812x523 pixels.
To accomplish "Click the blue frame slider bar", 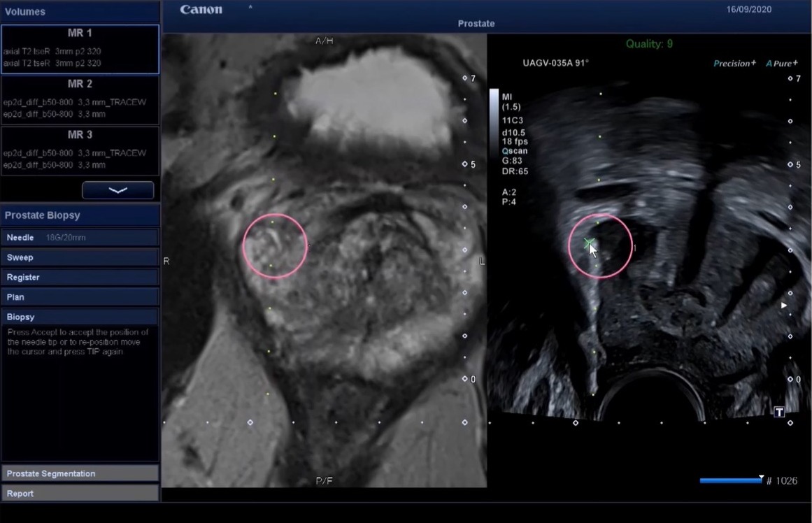I will pos(730,480).
